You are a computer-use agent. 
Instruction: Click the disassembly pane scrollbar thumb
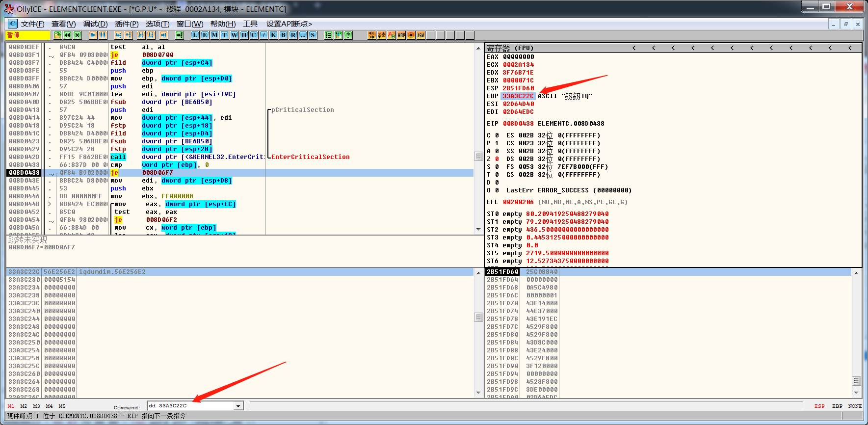(x=478, y=157)
